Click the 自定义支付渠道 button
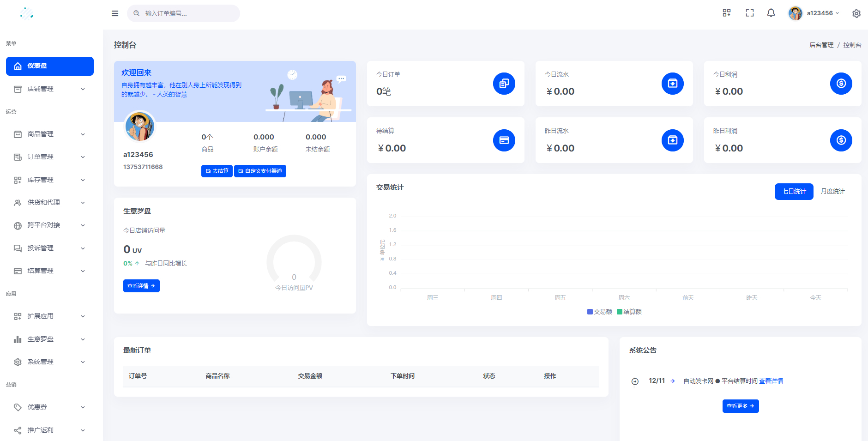Screen dimensions: 868x441 coord(260,171)
